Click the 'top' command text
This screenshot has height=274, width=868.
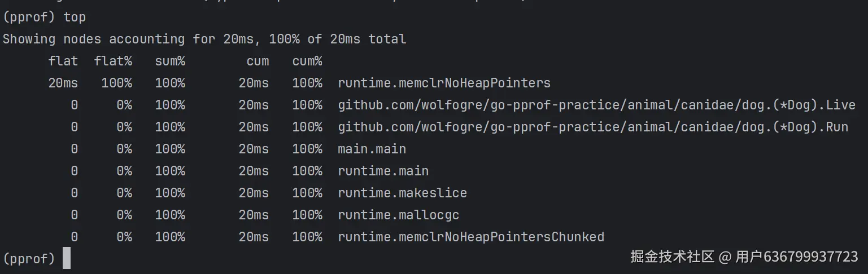(75, 17)
